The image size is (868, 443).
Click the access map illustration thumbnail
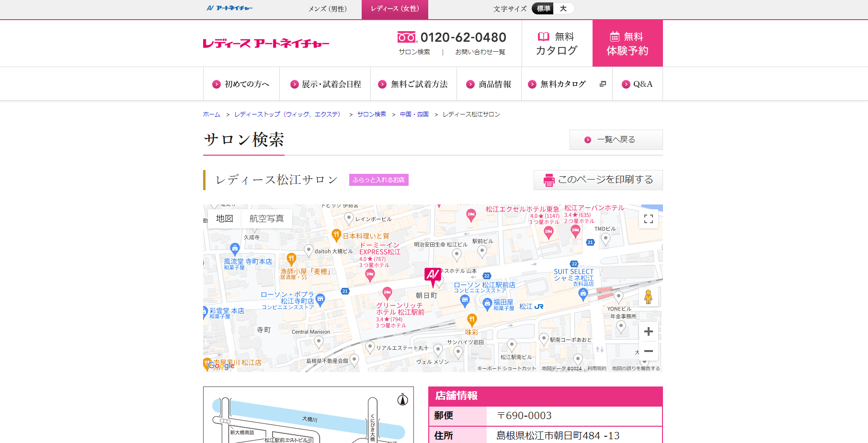[x=308, y=415]
